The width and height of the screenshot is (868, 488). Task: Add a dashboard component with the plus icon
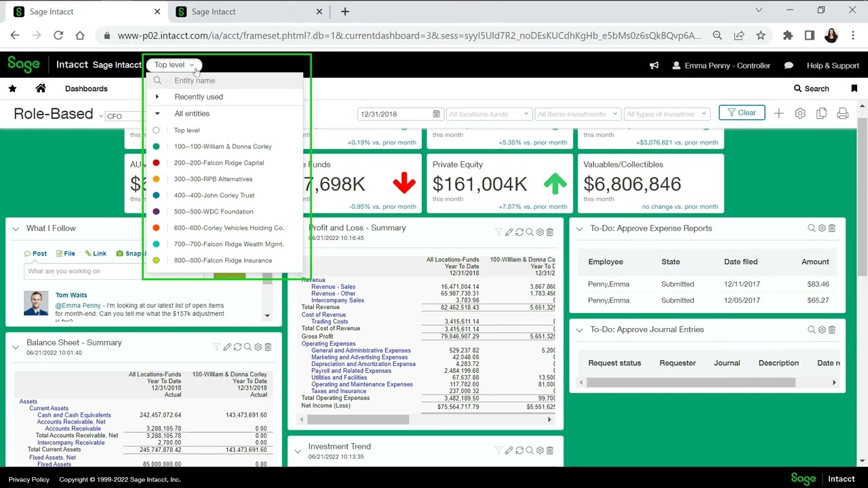click(778, 114)
